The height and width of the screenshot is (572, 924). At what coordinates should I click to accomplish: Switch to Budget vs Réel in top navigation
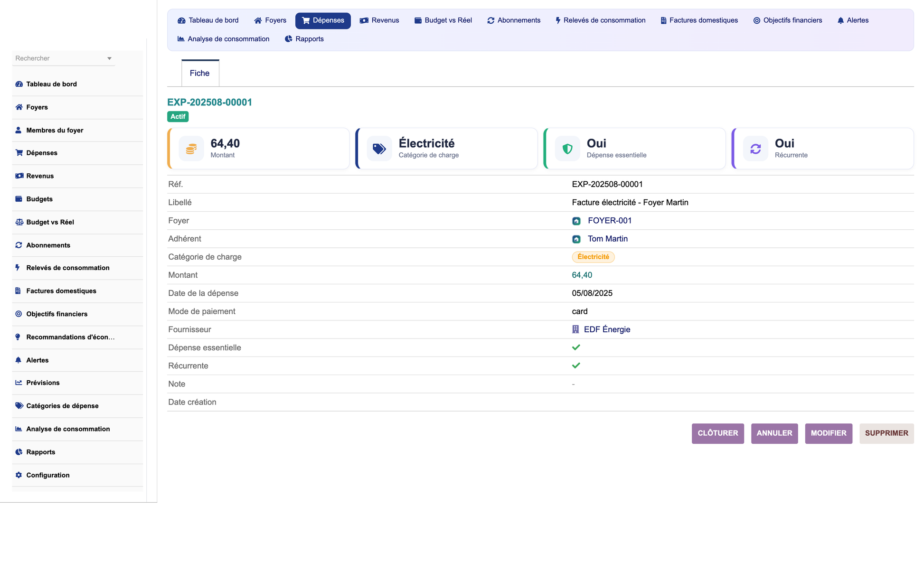click(443, 20)
